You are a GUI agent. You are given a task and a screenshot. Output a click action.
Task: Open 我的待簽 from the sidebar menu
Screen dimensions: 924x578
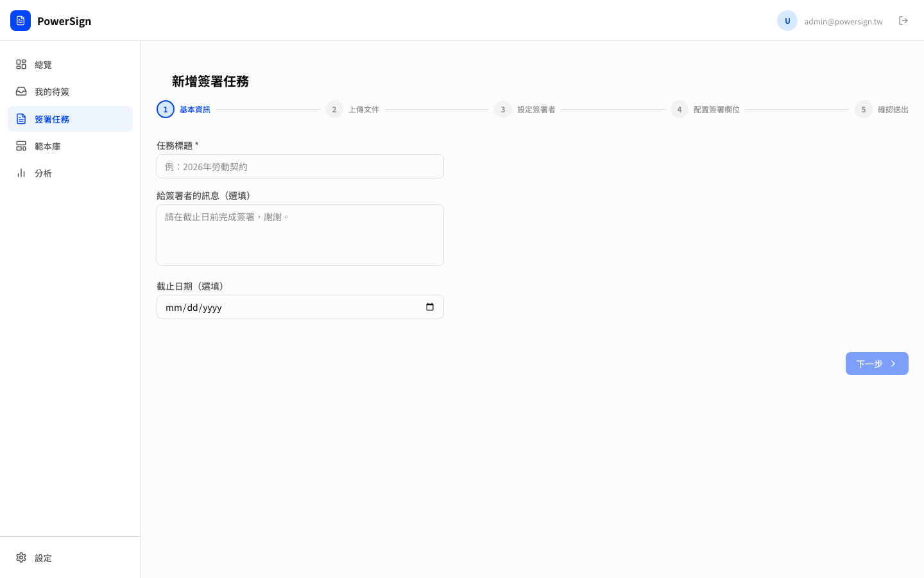[52, 91]
